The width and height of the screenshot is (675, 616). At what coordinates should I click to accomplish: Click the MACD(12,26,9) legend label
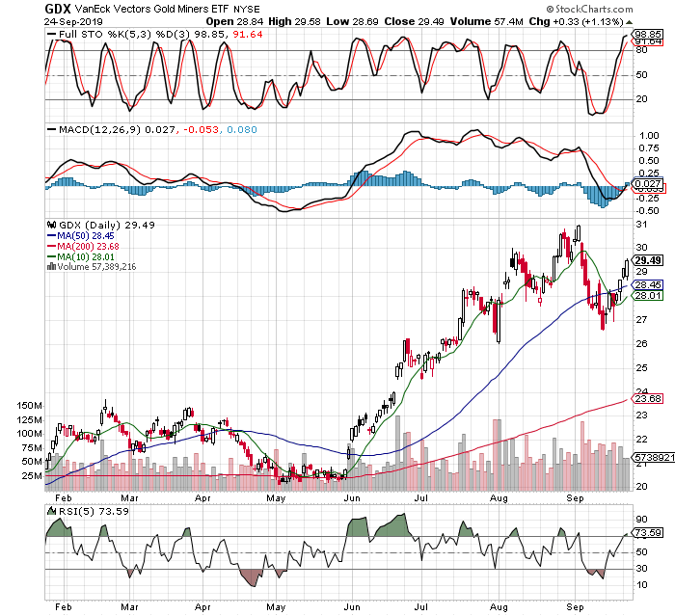[100, 129]
